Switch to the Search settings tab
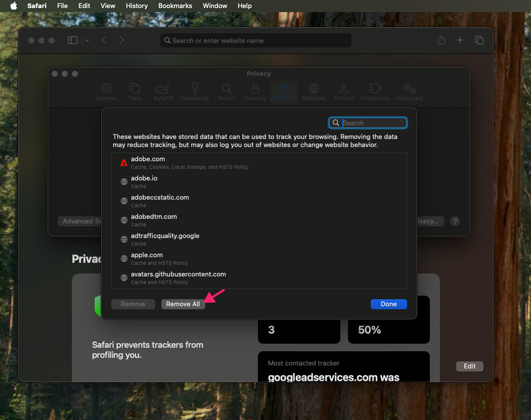The image size is (531, 420). pyautogui.click(x=227, y=92)
